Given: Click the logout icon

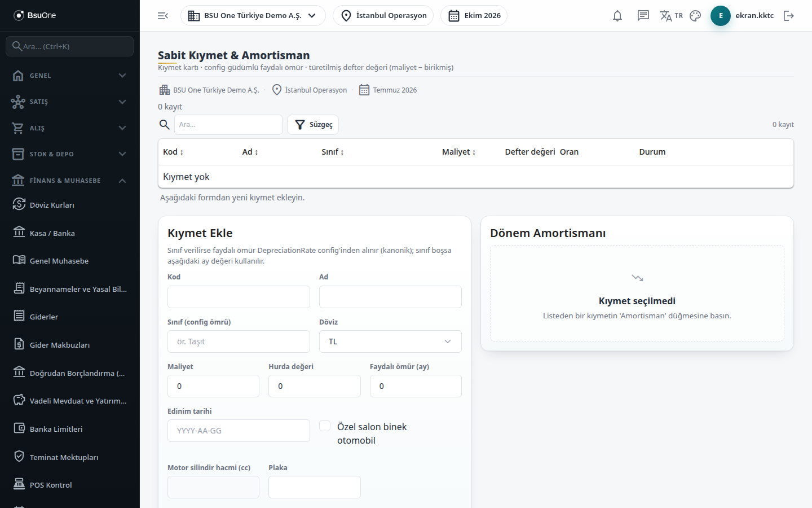Looking at the screenshot, I should tap(789, 16).
